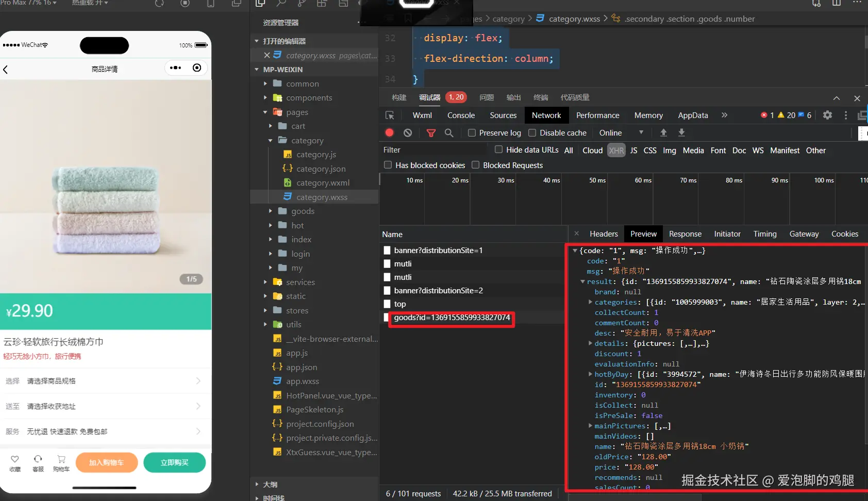
Task: Open the Timing tab
Action: [x=765, y=234]
